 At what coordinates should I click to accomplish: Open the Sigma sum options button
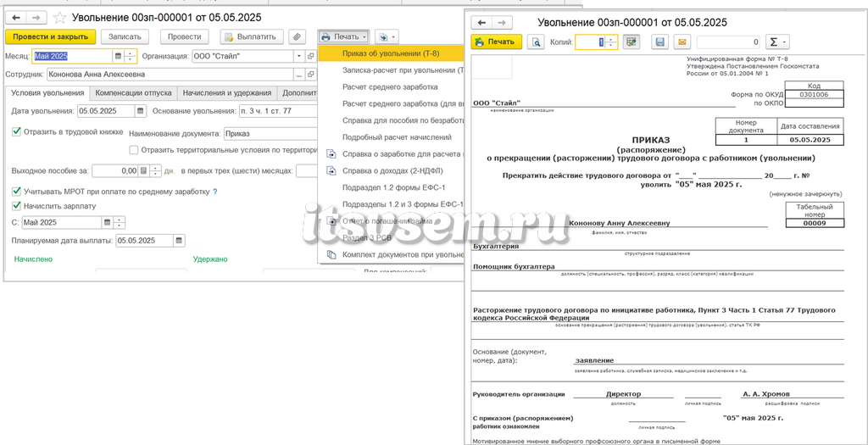[777, 42]
